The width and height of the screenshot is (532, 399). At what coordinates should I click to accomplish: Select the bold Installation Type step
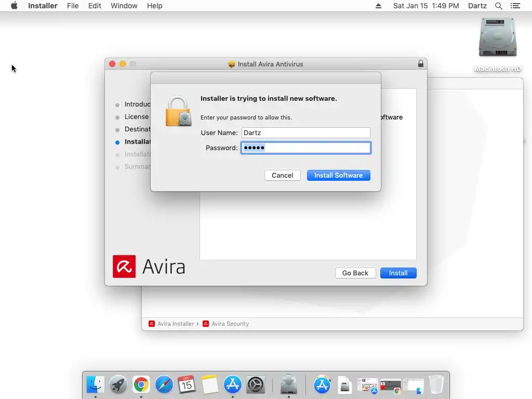click(x=137, y=142)
